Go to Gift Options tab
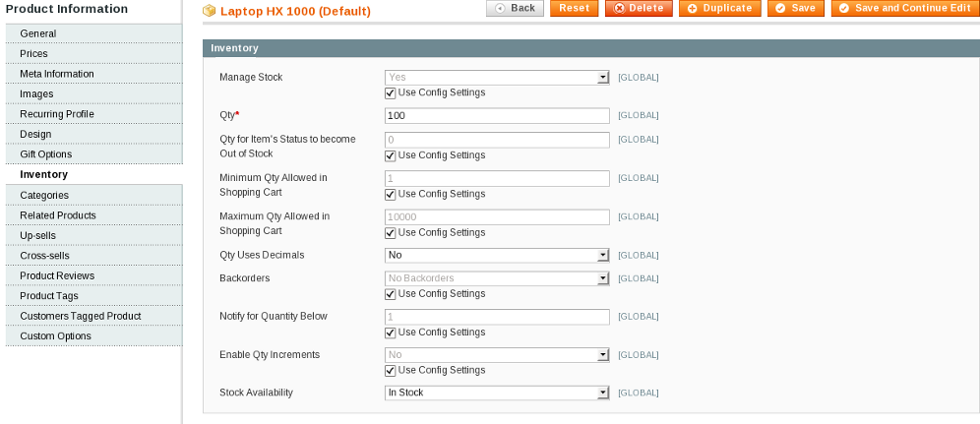The width and height of the screenshot is (980, 424). 93,154
